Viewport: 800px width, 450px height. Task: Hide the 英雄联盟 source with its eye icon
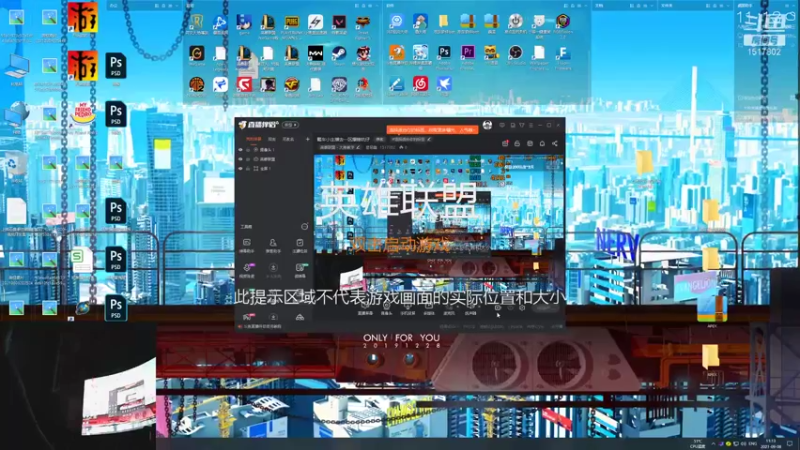pyautogui.click(x=240, y=159)
